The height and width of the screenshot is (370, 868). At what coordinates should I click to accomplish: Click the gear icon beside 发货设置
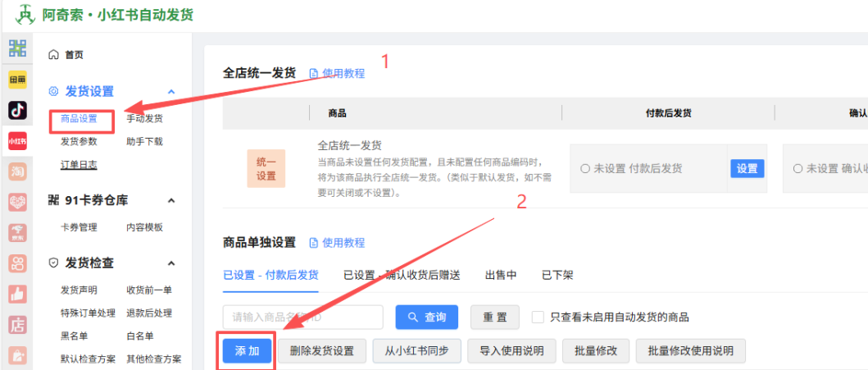coord(54,91)
